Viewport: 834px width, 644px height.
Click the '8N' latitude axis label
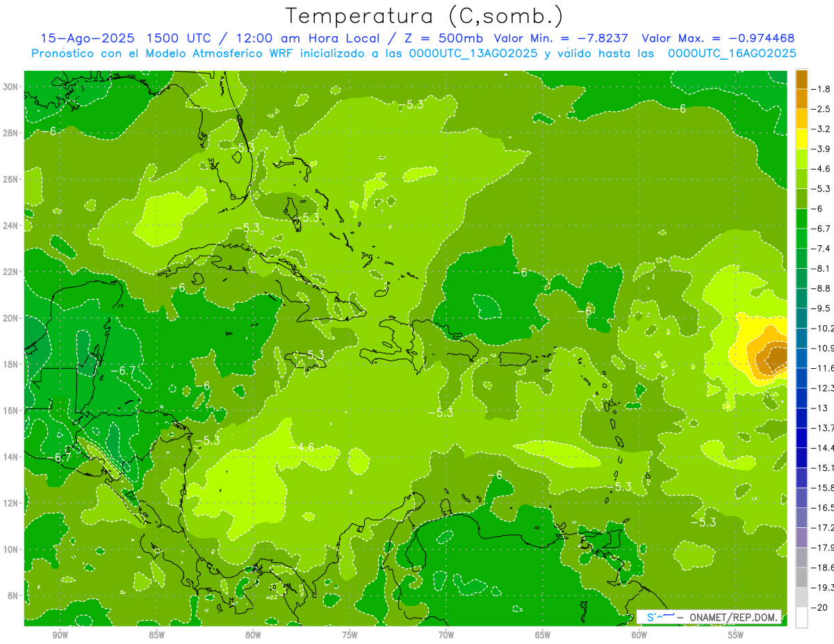(14, 595)
